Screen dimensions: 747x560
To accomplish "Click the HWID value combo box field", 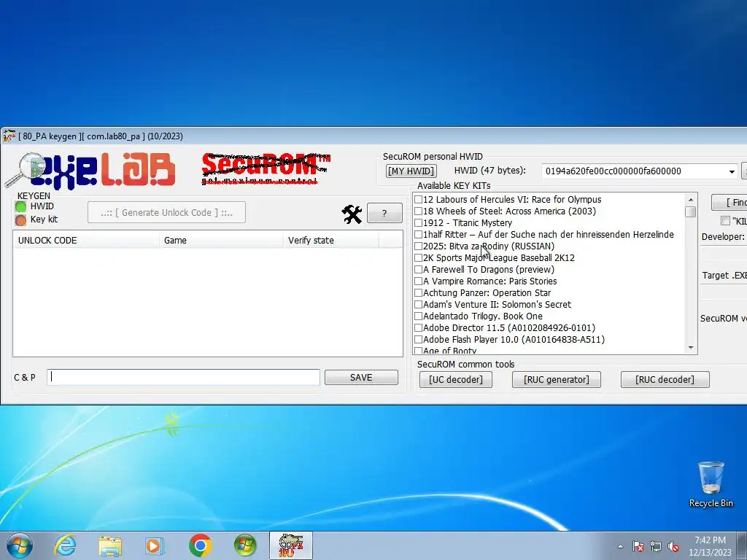I will (639, 171).
